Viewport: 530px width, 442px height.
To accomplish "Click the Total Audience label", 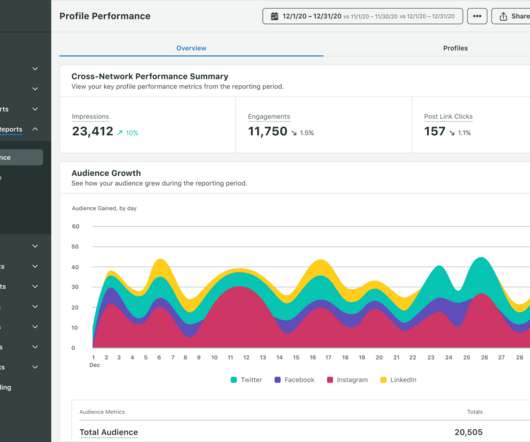I will (109, 432).
